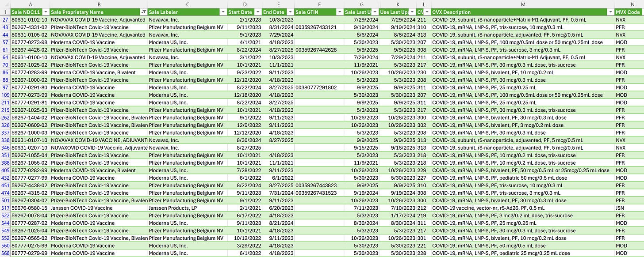Click the Use Last Update 9/16/2025 cell

[398, 147]
